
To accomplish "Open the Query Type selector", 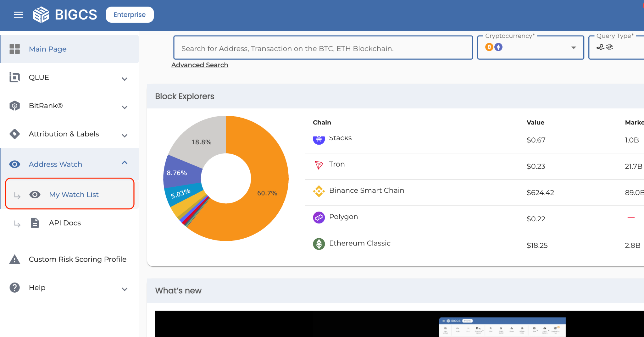I will click(x=616, y=47).
